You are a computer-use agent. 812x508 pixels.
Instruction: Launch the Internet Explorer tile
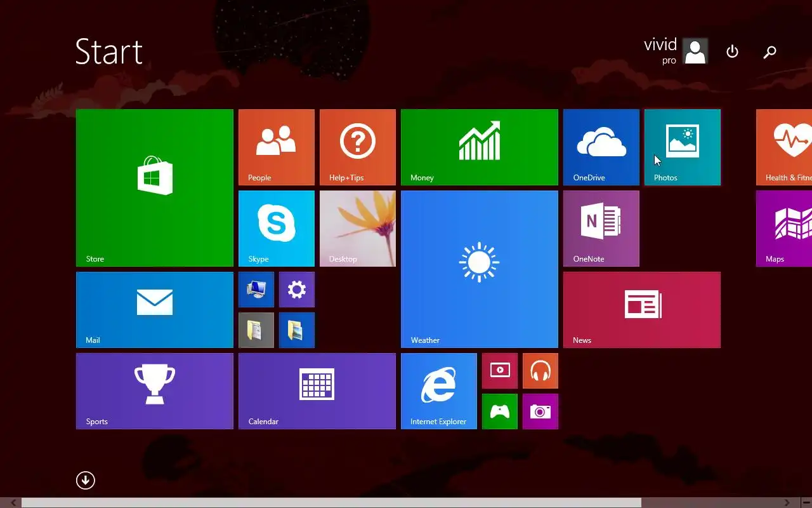click(439, 391)
